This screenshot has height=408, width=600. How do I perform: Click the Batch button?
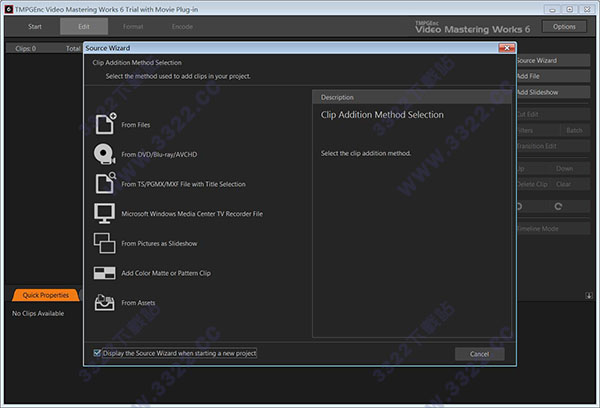574,130
